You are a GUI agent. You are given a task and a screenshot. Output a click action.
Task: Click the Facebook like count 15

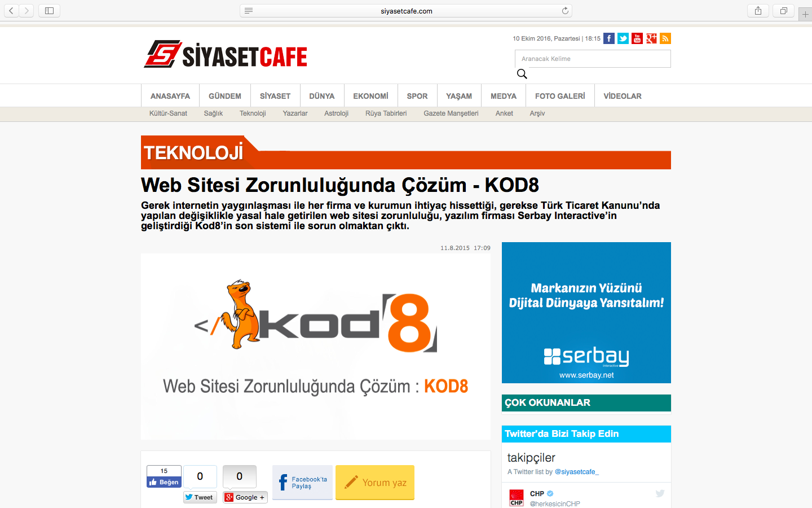click(164, 471)
